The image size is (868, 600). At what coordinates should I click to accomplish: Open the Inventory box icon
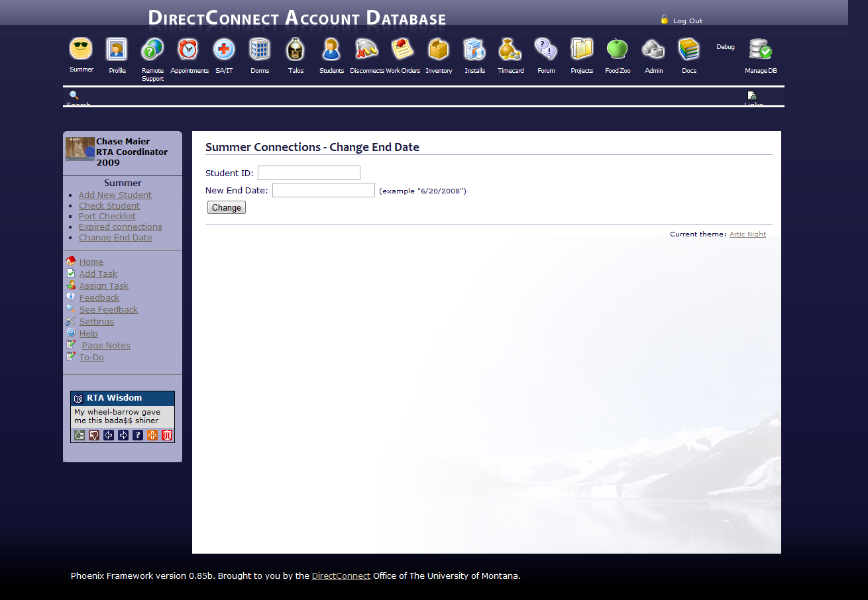point(439,49)
